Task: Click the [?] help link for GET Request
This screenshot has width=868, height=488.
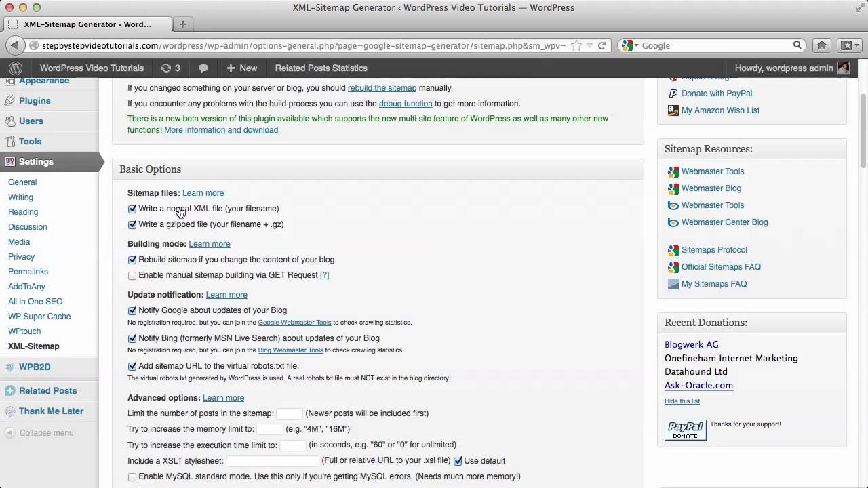Action: click(324, 275)
